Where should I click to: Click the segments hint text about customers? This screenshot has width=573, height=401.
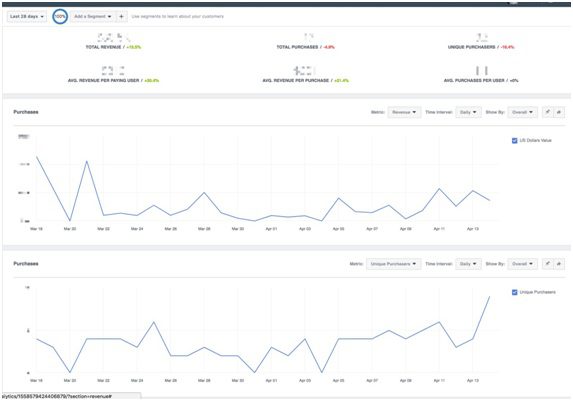[178, 16]
